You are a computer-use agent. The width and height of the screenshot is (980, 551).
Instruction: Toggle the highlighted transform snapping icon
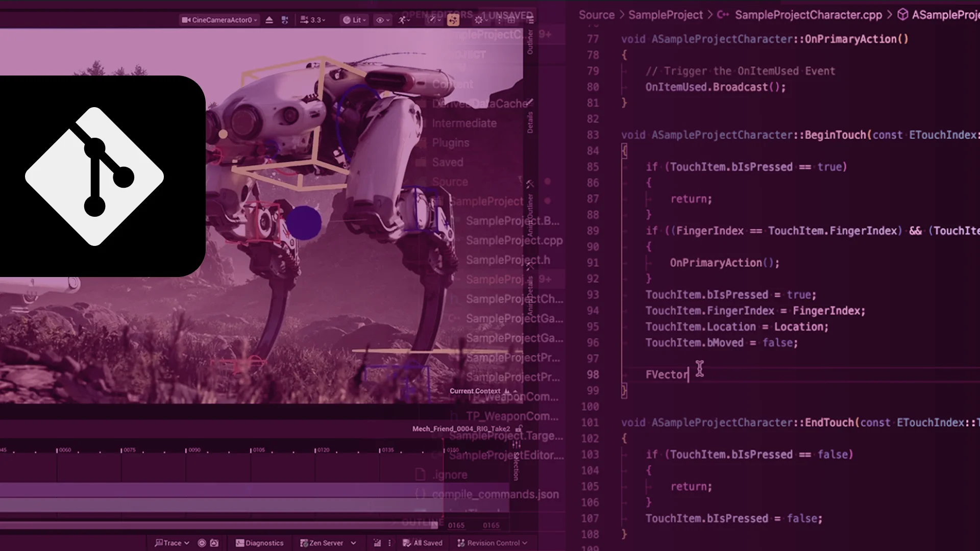[453, 20]
